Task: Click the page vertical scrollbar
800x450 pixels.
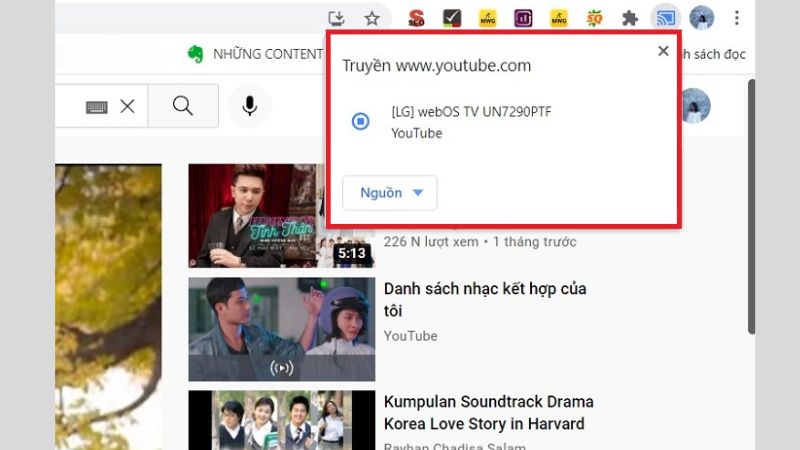Action: pos(751,207)
